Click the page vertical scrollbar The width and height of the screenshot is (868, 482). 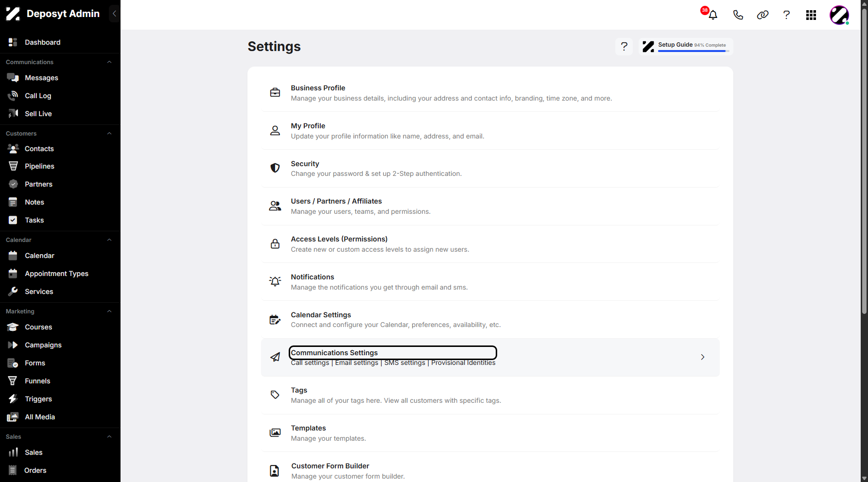tap(864, 160)
